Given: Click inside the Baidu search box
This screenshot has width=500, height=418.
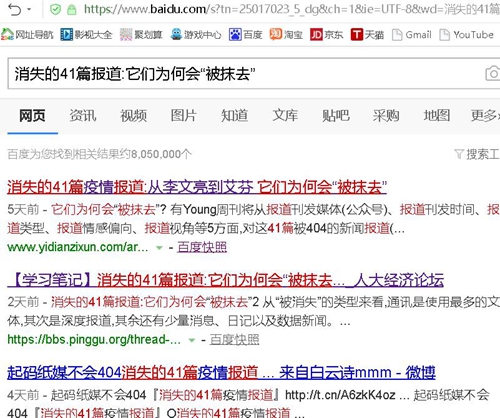Looking at the screenshot, I should (x=247, y=73).
